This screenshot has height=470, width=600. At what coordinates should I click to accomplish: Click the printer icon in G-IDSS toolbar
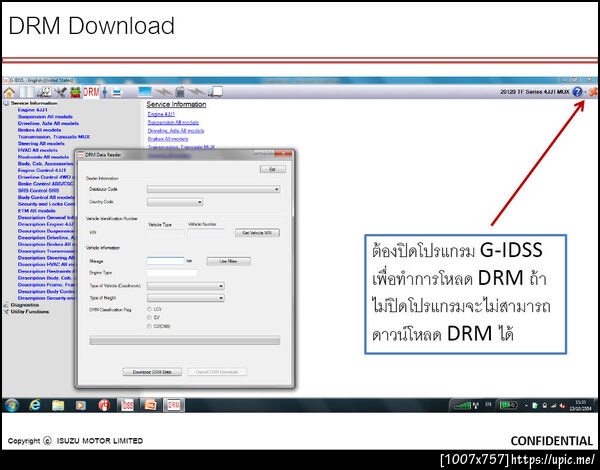[117, 93]
